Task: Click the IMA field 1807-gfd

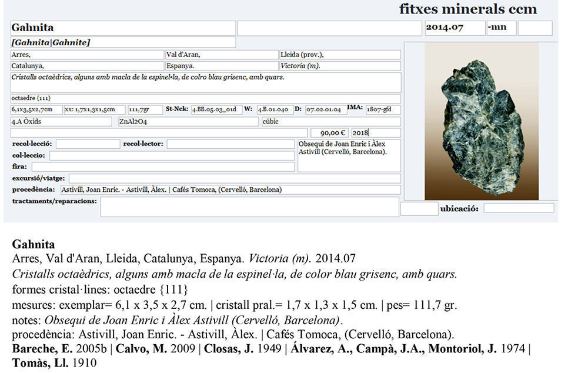Action: (383, 109)
